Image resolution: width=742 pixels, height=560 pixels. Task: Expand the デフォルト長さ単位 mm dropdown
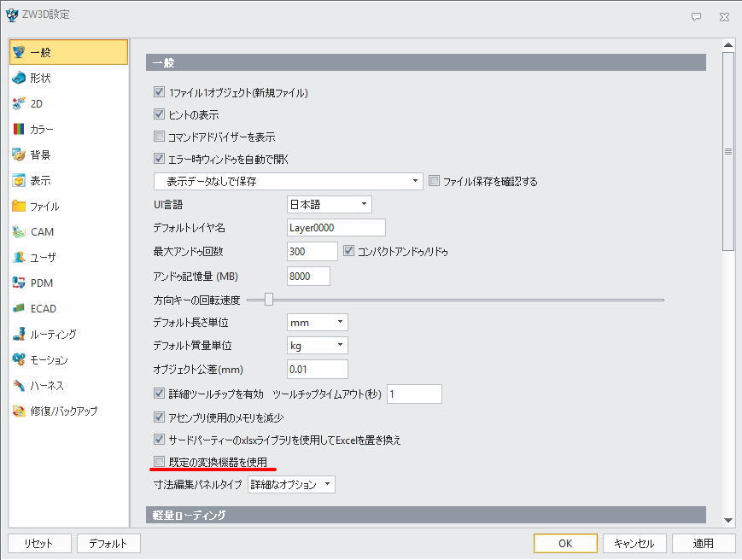pyautogui.click(x=318, y=323)
